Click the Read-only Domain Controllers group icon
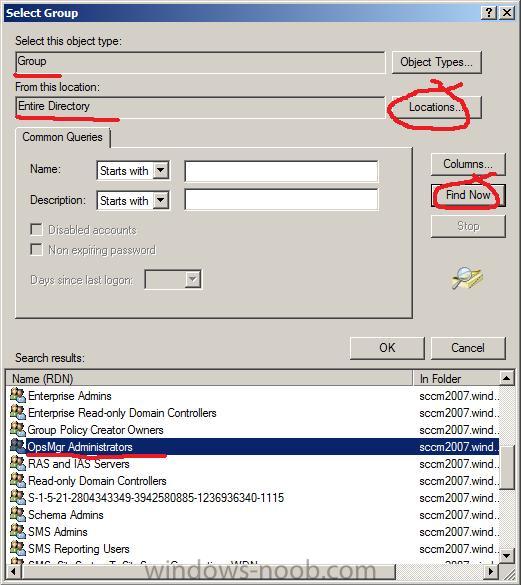521x585 pixels. click(x=18, y=480)
